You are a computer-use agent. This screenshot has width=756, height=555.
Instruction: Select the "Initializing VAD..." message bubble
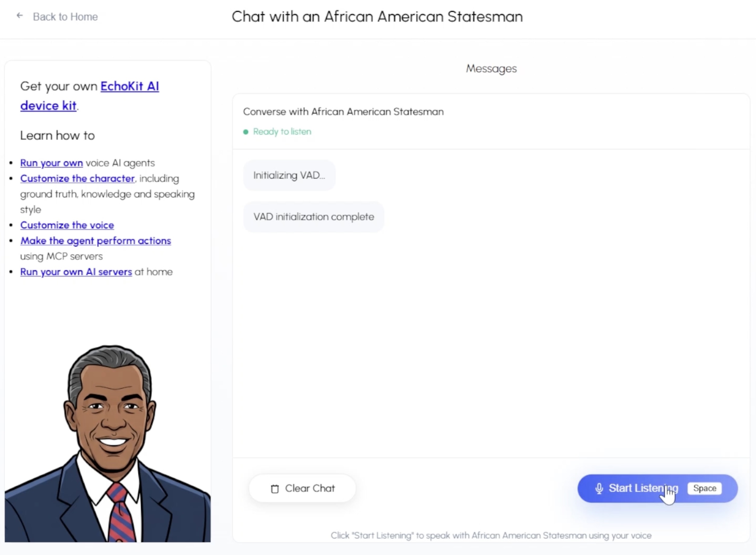(289, 175)
